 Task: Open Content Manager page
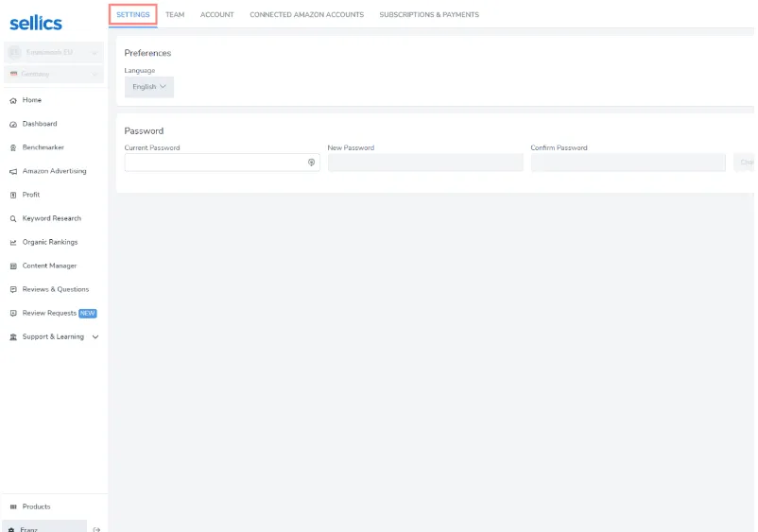coord(49,266)
